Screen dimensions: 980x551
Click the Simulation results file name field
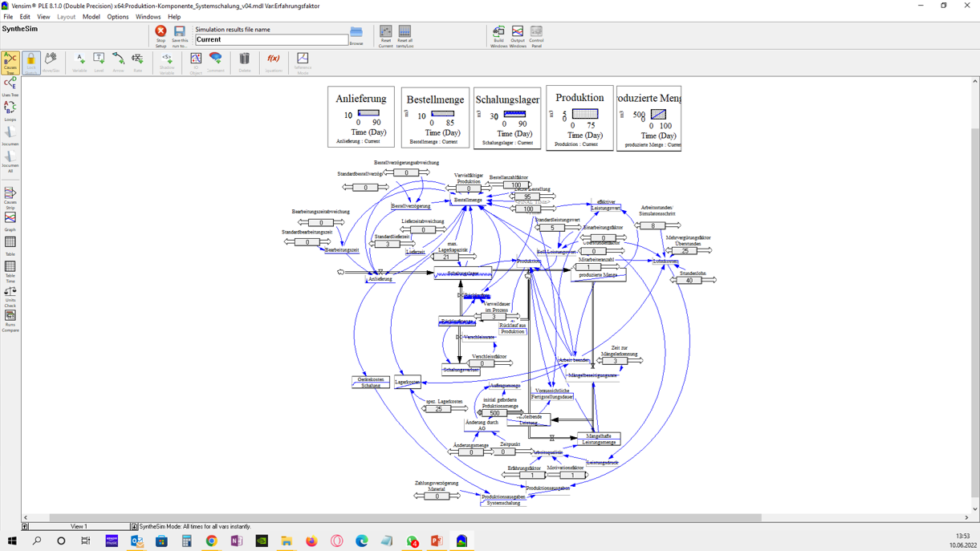(271, 39)
